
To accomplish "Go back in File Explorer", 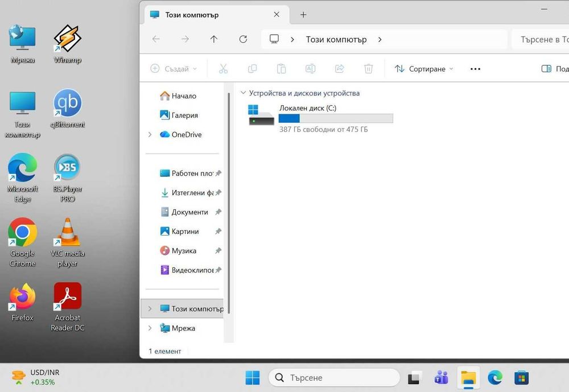I will 156,39.
